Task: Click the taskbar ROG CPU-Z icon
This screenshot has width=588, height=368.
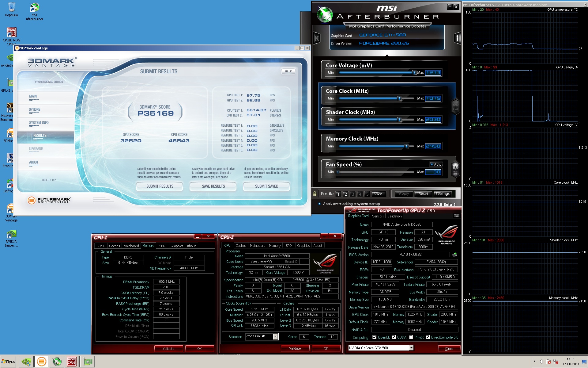Action: tap(72, 362)
